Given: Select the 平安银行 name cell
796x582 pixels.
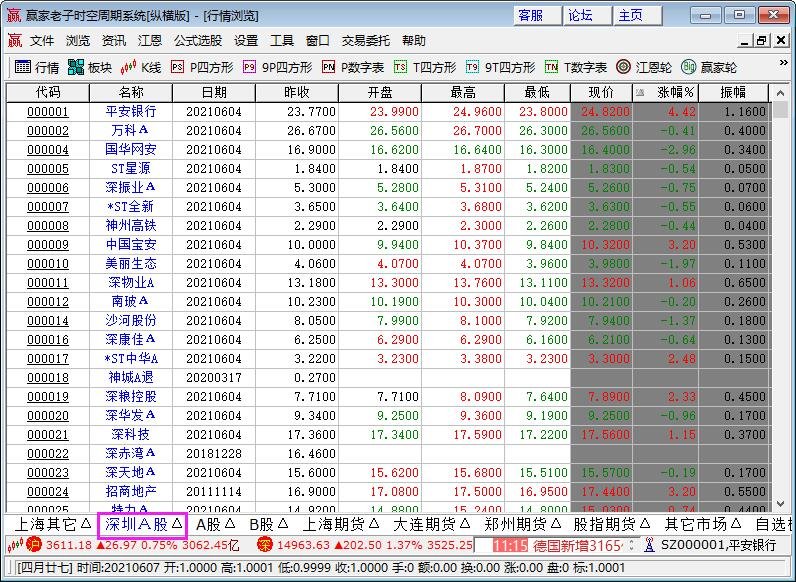Looking at the screenshot, I should (x=131, y=112).
